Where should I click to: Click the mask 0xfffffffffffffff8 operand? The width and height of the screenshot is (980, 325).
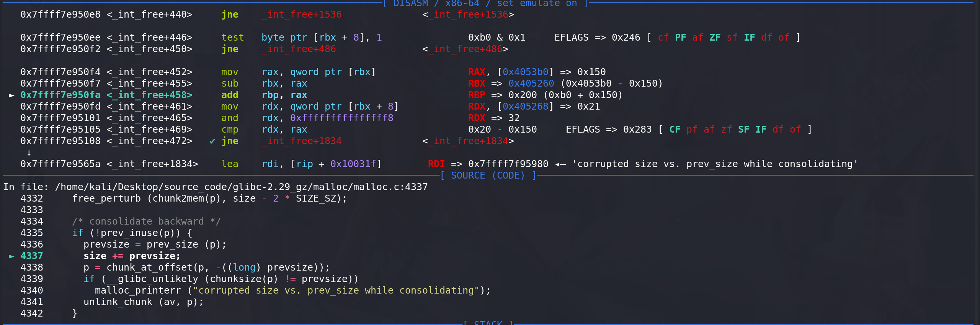[x=342, y=118]
